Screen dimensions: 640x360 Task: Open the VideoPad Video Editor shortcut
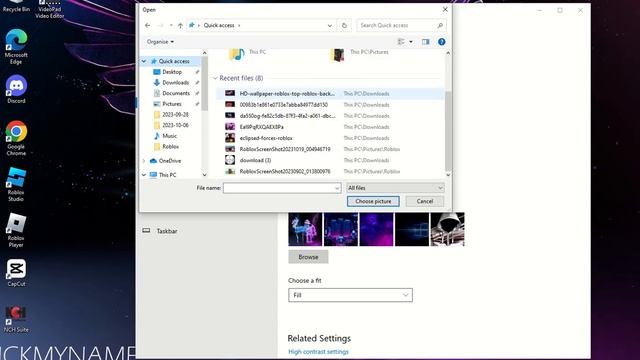49,9
